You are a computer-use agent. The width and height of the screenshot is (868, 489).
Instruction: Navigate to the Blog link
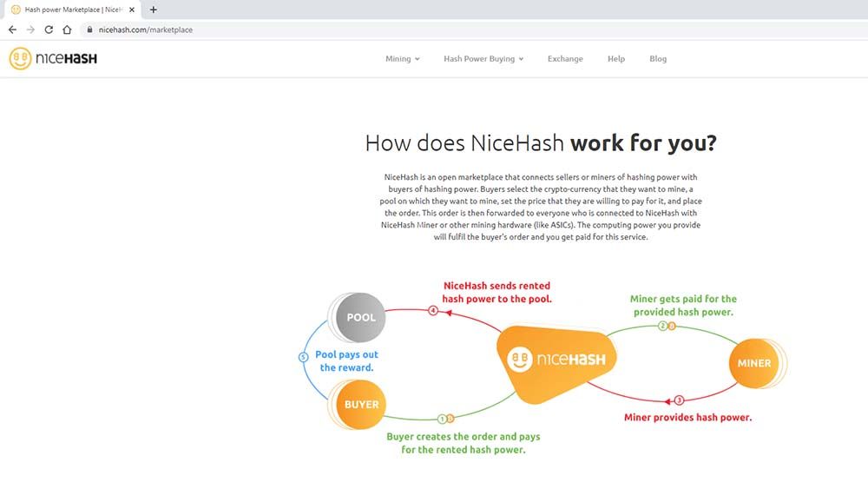coord(658,59)
